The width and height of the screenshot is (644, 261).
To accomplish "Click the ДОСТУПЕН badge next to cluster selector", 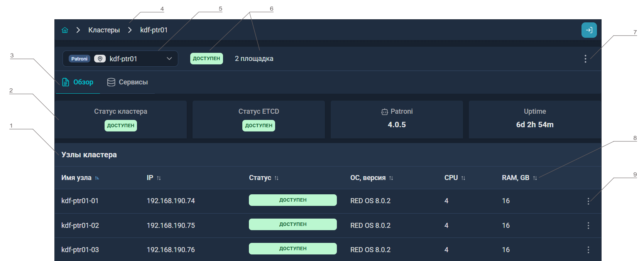I will click(x=206, y=59).
